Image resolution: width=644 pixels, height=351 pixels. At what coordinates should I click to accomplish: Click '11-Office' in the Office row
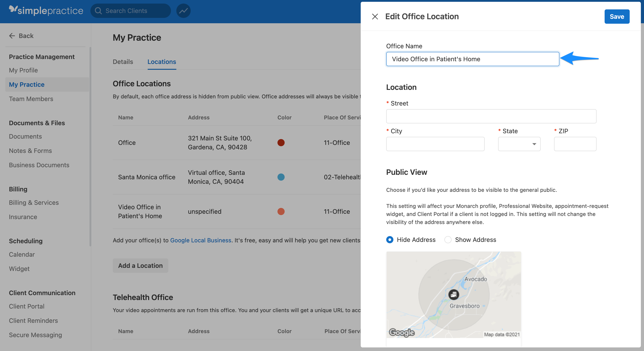(337, 143)
